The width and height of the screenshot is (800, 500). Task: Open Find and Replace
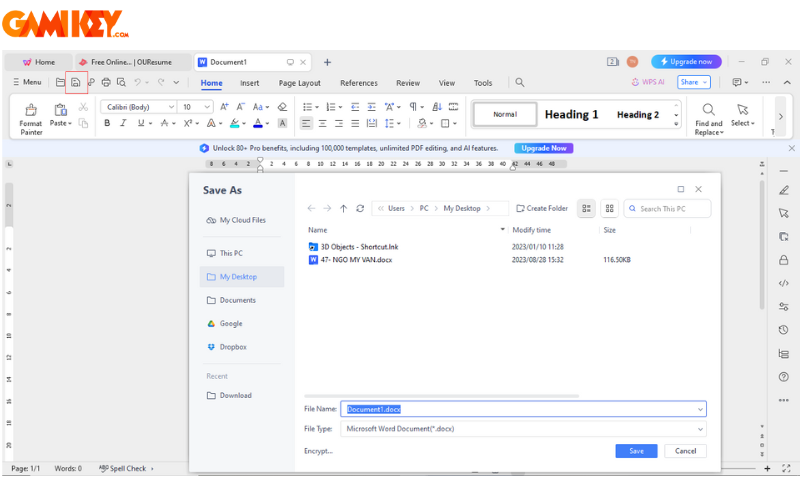(709, 119)
